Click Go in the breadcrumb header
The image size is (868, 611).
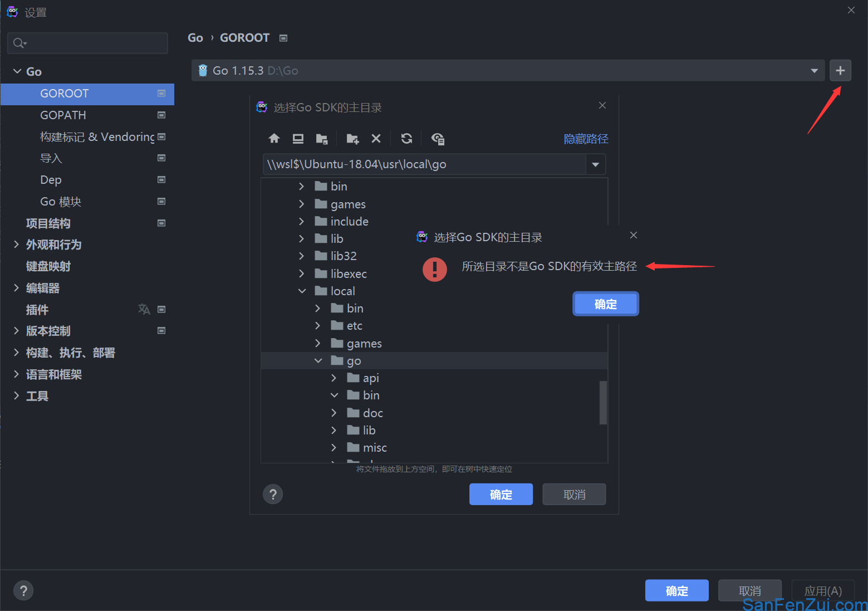195,38
